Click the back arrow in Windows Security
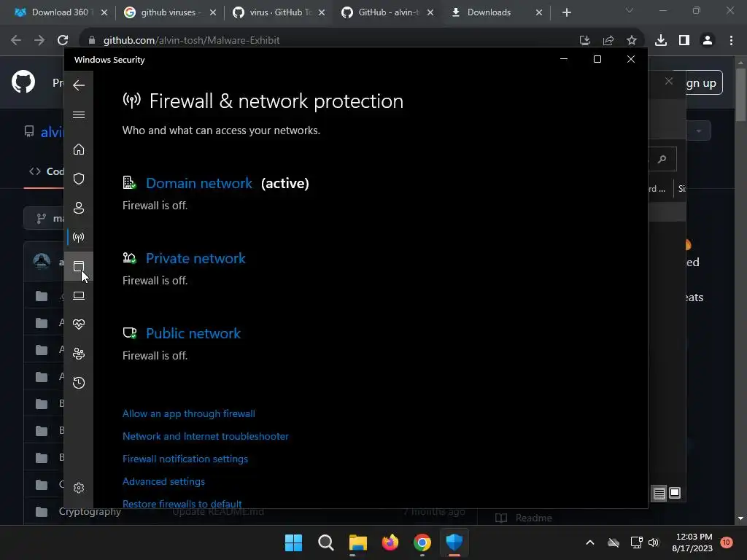747x560 pixels. 79,85
